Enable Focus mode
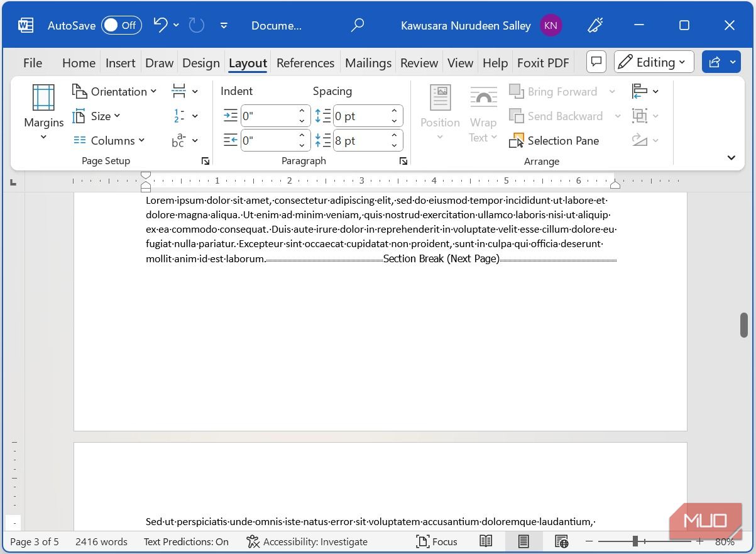Screen dimensions: 756x554 tap(437, 541)
